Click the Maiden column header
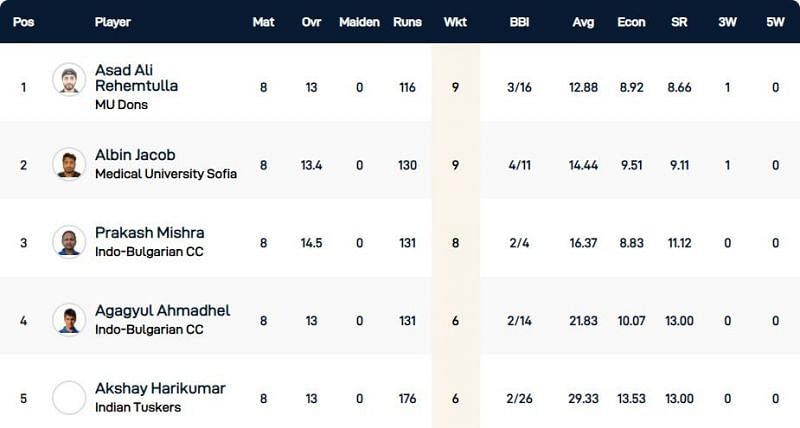The width and height of the screenshot is (800, 428). pyautogui.click(x=359, y=22)
